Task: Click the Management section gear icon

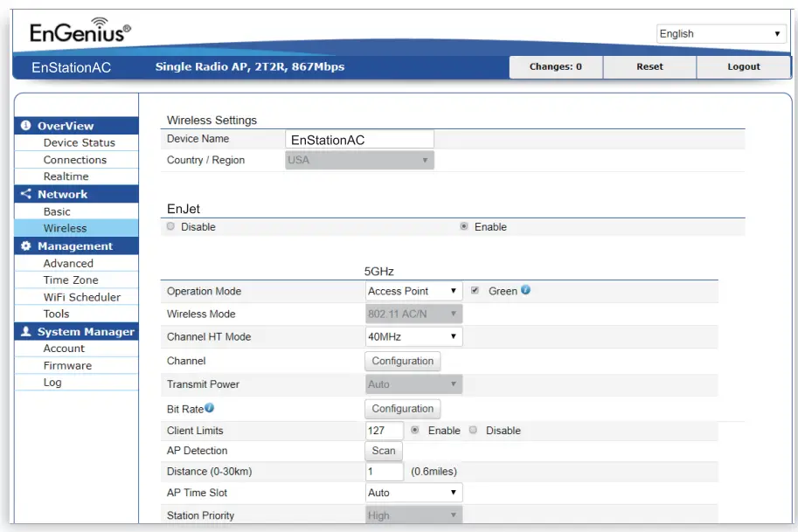Action: pos(25,246)
